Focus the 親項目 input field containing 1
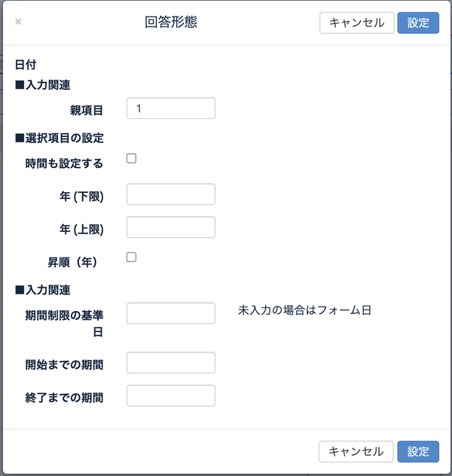Screen dimensions: 452x476 (171, 108)
